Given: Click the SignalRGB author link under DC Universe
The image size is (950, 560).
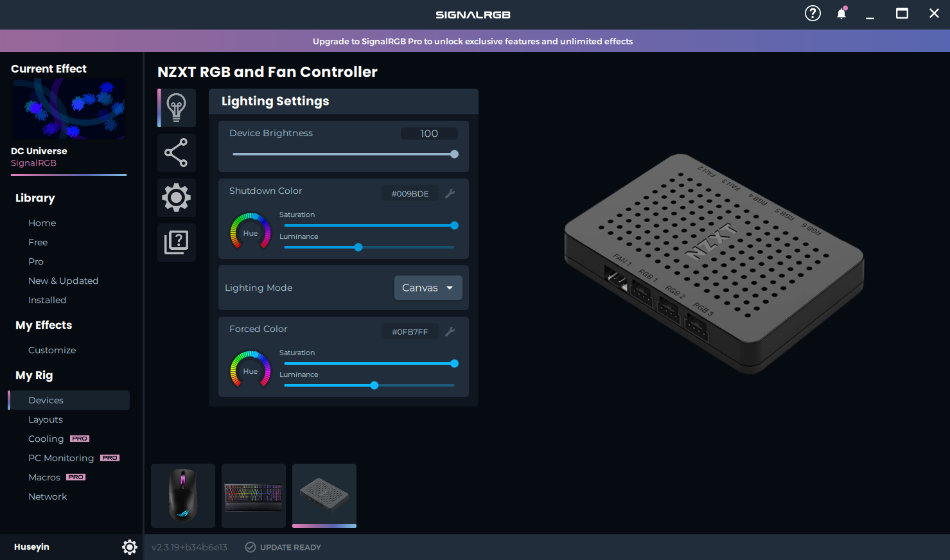Looking at the screenshot, I should pos(33,163).
